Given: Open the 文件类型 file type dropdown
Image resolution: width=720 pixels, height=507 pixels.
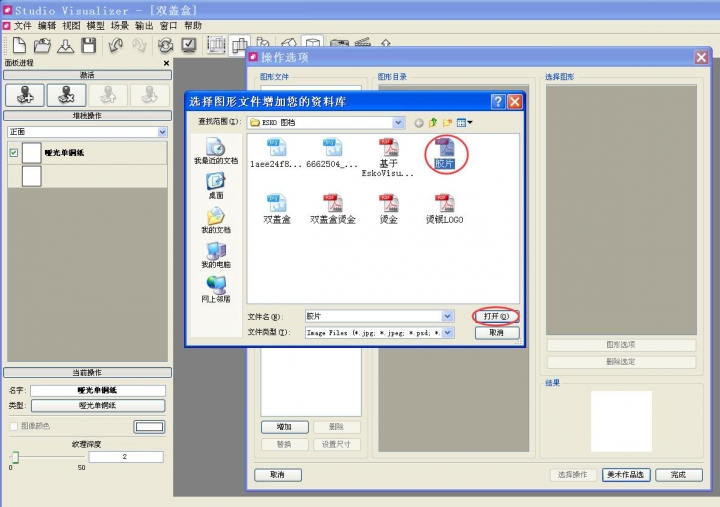Looking at the screenshot, I should click(x=447, y=333).
